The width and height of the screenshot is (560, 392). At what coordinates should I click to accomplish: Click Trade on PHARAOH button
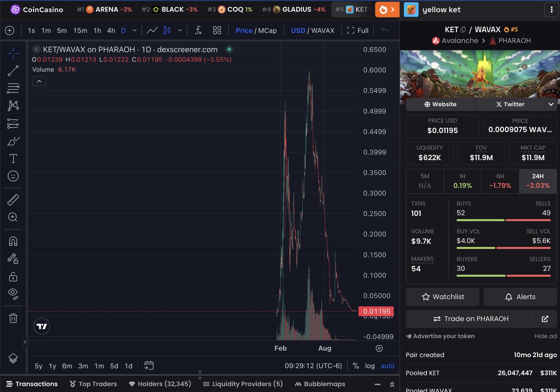pyautogui.click(x=469, y=319)
